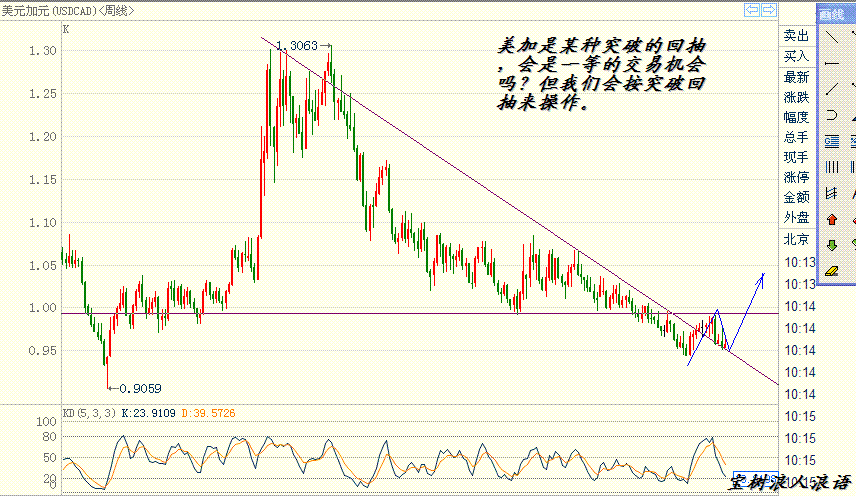Select the arc curve drawing tool
The height and width of the screenshot is (496, 856).
(832, 115)
